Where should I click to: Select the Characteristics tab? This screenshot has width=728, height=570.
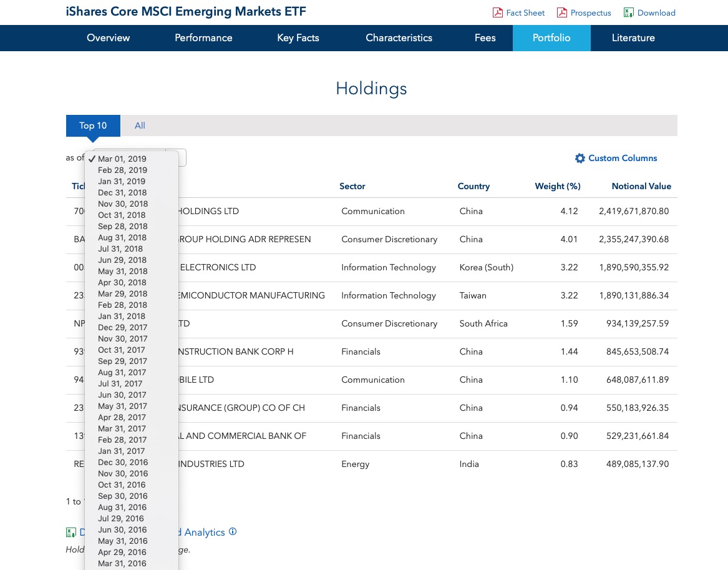399,38
